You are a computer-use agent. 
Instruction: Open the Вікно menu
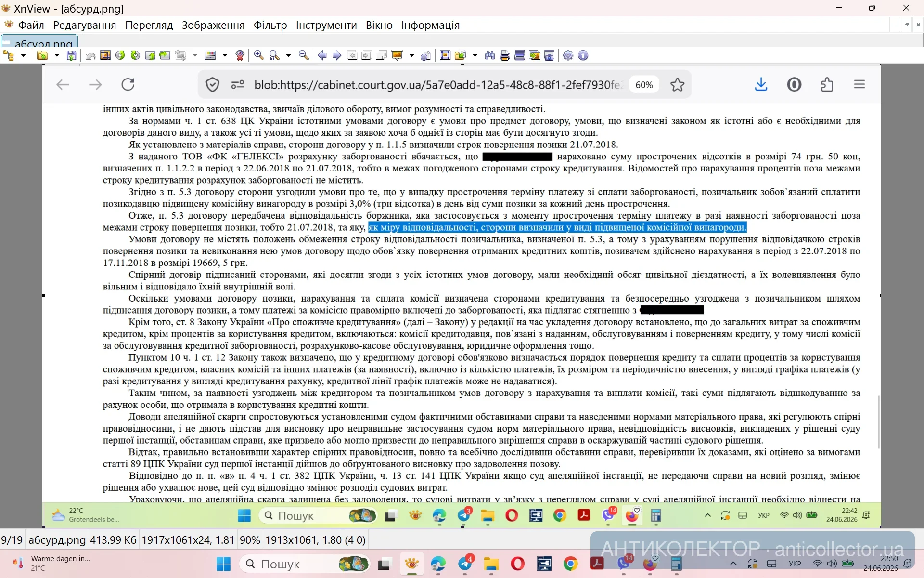pos(379,25)
